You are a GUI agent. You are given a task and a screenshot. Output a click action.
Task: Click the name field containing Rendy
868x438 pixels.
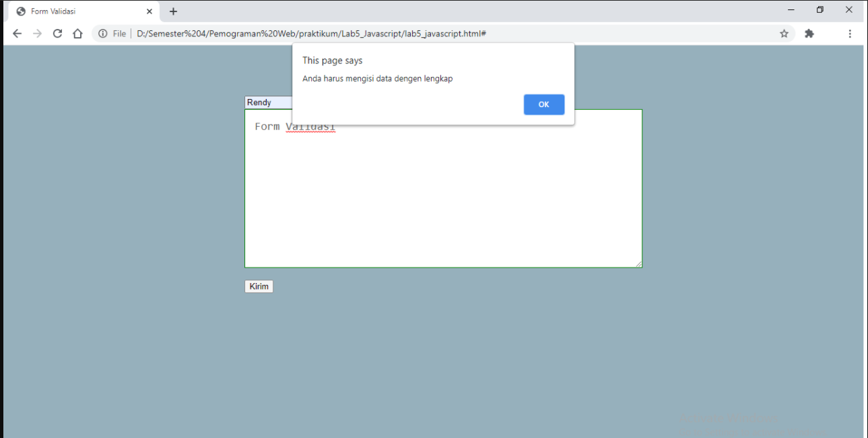269,102
